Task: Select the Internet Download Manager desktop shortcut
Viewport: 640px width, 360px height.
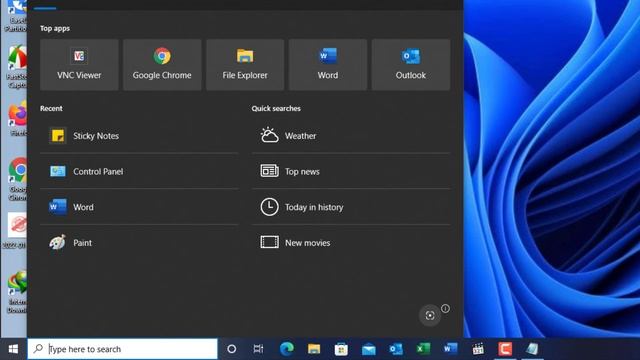Action: (x=17, y=292)
